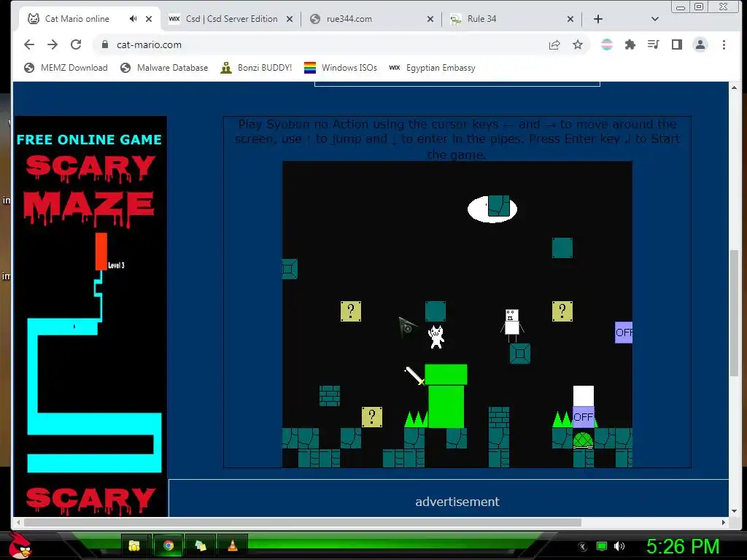Click the white robot enemy in game

(x=511, y=325)
